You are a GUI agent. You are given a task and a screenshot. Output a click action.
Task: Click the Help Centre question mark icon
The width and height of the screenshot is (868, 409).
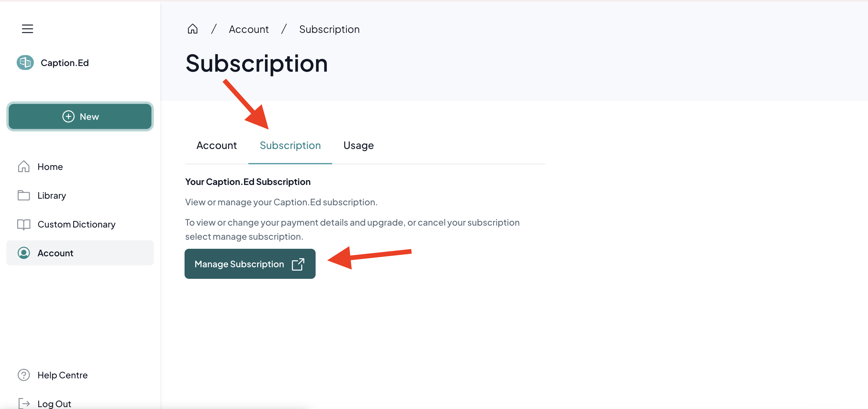pos(23,375)
